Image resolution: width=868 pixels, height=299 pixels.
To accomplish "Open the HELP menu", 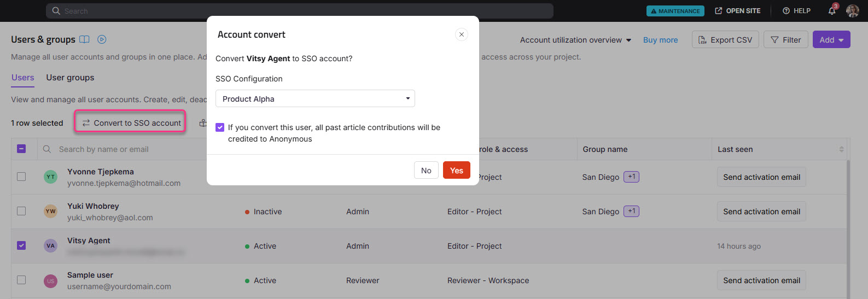I will click(x=796, y=11).
